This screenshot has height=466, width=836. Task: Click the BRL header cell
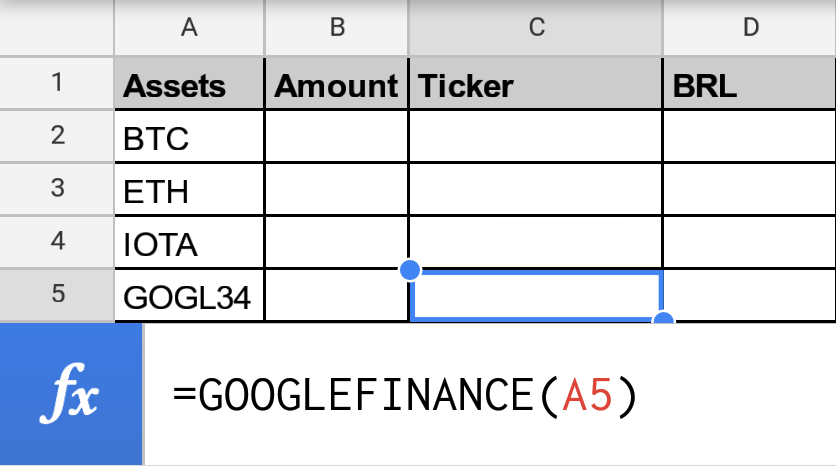749,85
